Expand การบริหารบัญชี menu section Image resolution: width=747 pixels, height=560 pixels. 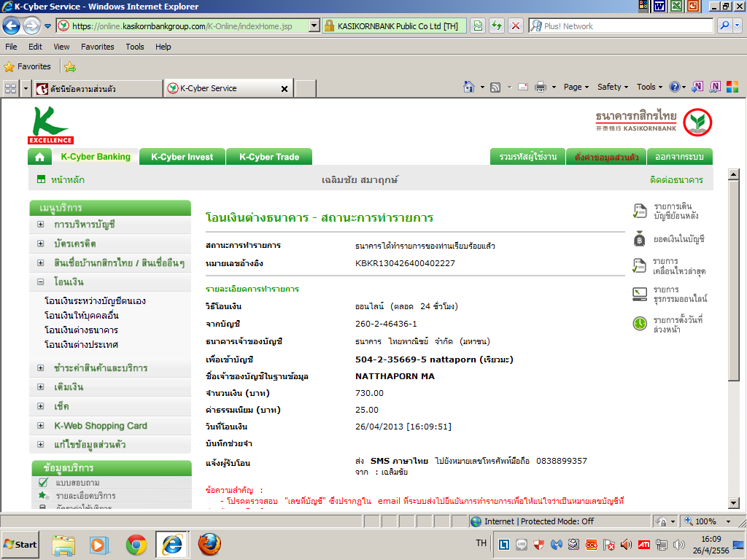tap(41, 225)
